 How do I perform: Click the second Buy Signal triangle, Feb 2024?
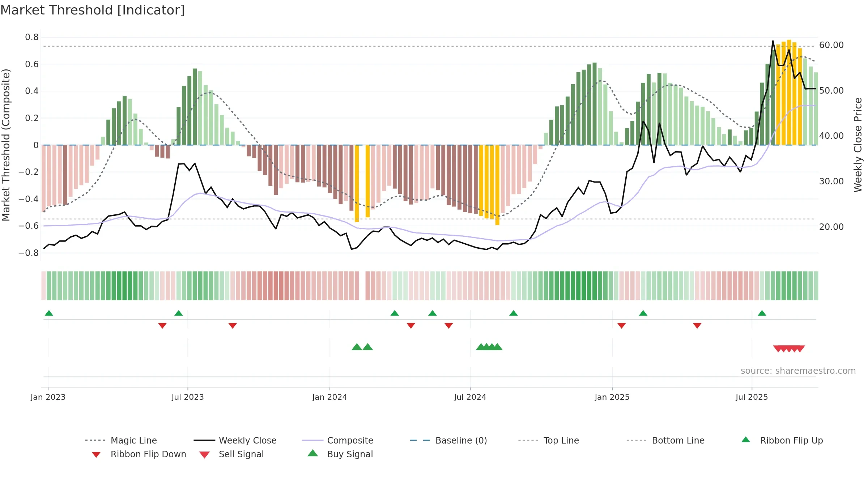coord(368,347)
